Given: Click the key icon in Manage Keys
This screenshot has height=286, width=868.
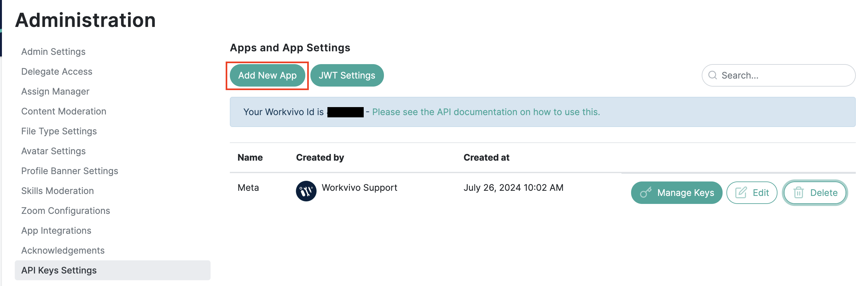Looking at the screenshot, I should tap(646, 192).
